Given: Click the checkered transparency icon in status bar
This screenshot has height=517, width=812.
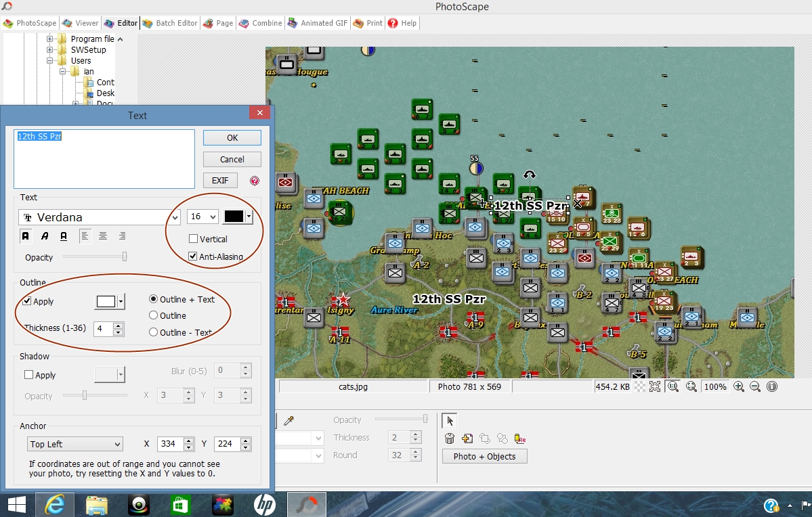Looking at the screenshot, I should click(641, 386).
